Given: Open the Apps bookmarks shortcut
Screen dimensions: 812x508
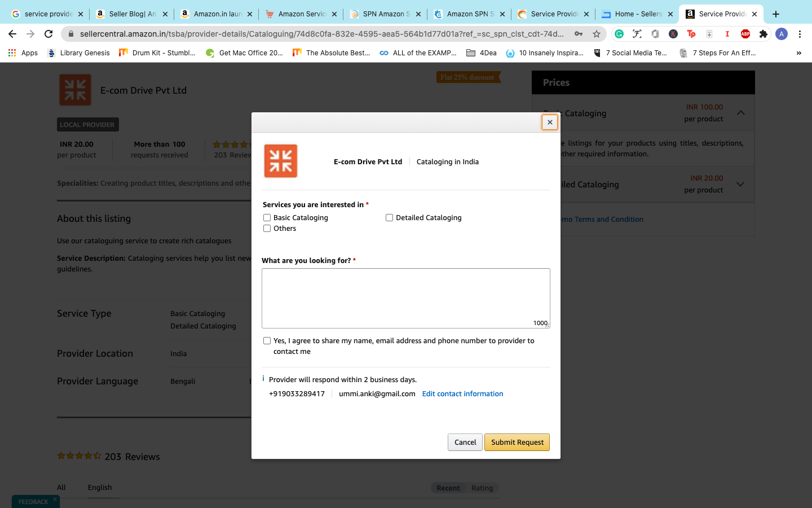Looking at the screenshot, I should pos(23,53).
